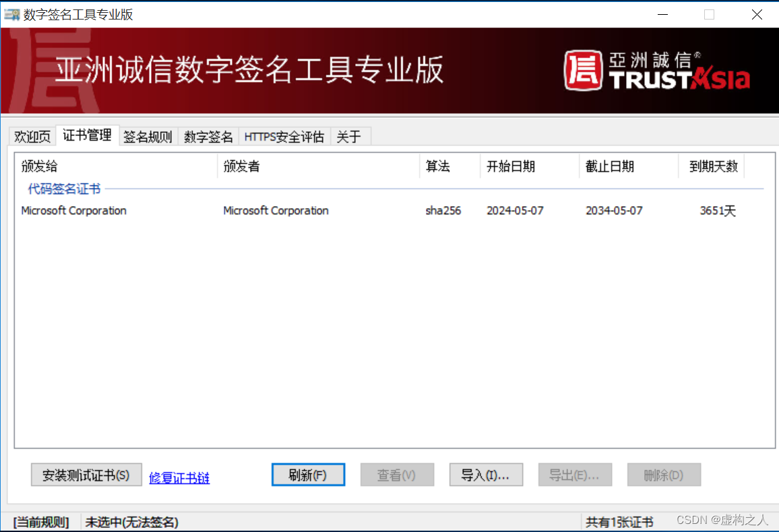
Task: Click the sha256 algorithm cell
Action: (x=443, y=210)
